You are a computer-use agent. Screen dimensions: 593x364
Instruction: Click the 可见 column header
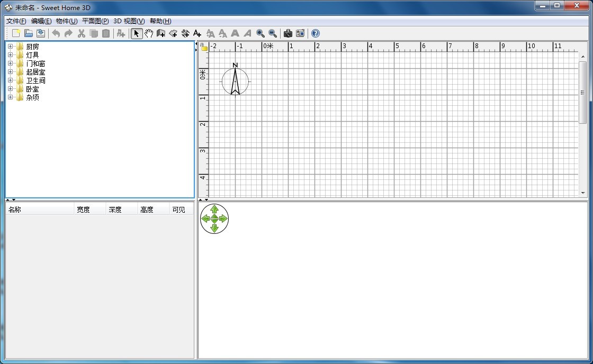(181, 210)
